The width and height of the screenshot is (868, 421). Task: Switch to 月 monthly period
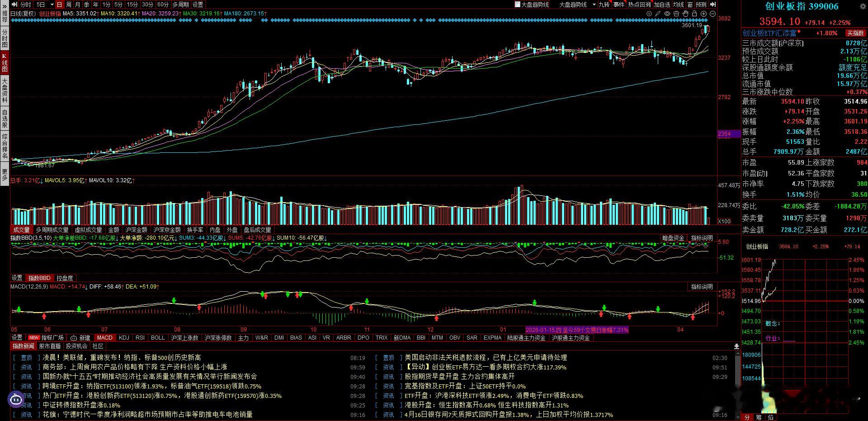[x=78, y=5]
